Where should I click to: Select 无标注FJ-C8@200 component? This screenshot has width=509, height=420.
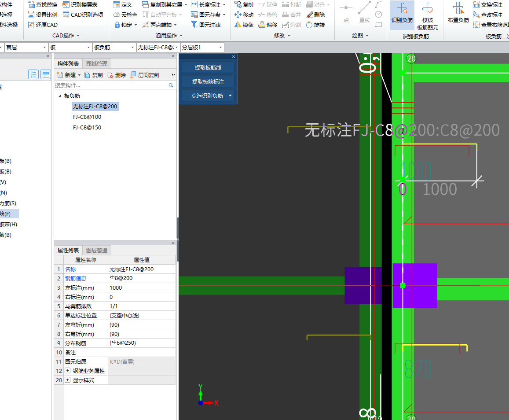click(95, 106)
